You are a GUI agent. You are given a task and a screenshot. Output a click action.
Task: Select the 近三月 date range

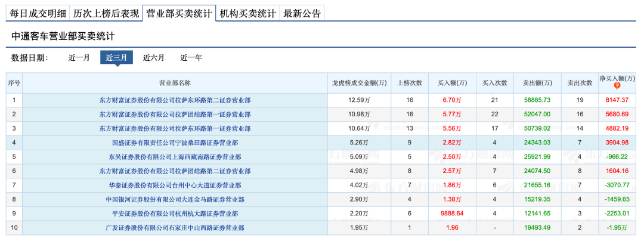[116, 57]
